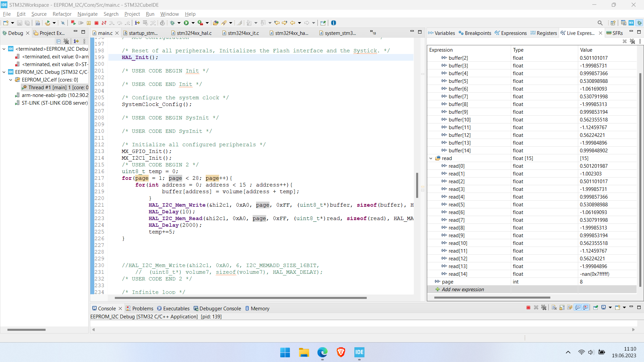
Task: Open the Debug launch dropdown arrow
Action: pos(179,23)
